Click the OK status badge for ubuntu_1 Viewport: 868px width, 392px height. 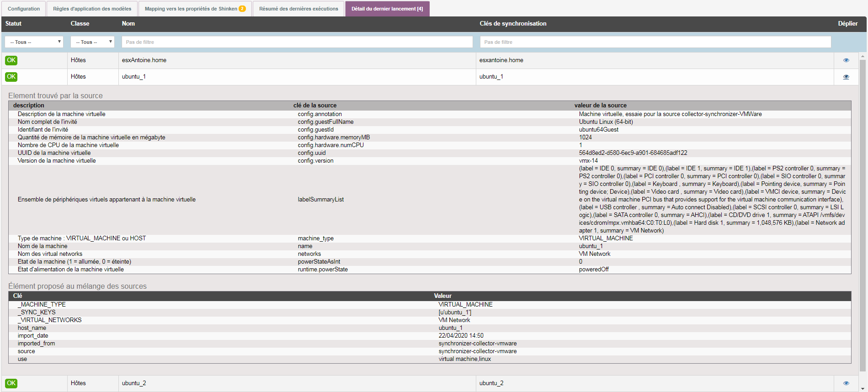[x=11, y=77]
